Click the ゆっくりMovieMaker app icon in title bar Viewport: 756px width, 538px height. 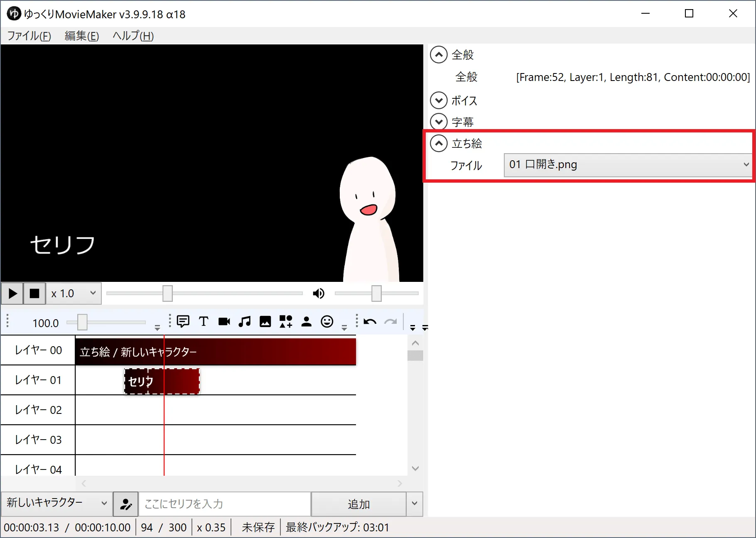coord(14,14)
